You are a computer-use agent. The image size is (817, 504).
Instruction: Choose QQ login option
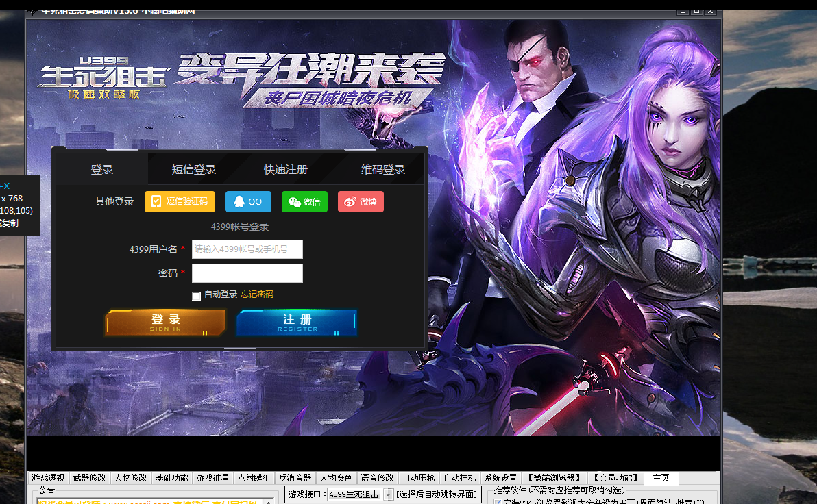[x=249, y=201]
